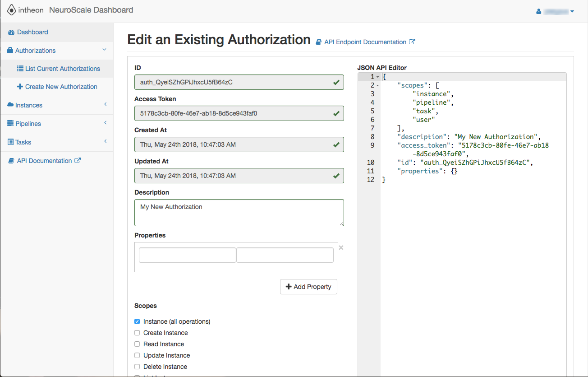Select List Current Authorizations
Image resolution: width=588 pixels, height=377 pixels.
(x=57, y=69)
